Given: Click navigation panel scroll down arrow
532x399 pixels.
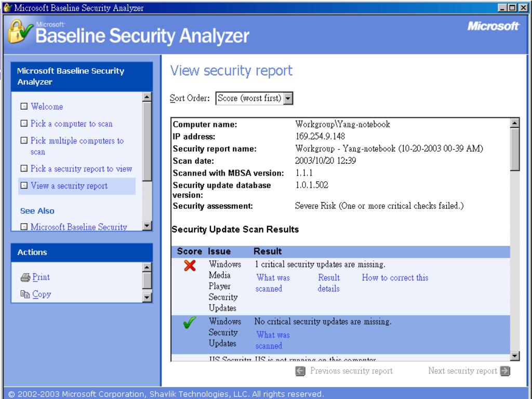Looking at the screenshot, I should [x=147, y=225].
